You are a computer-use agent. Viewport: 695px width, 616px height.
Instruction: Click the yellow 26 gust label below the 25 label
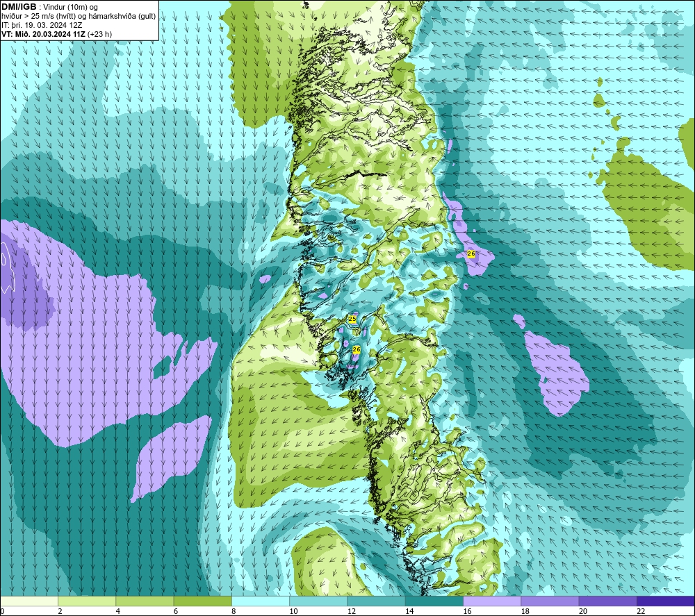point(357,350)
